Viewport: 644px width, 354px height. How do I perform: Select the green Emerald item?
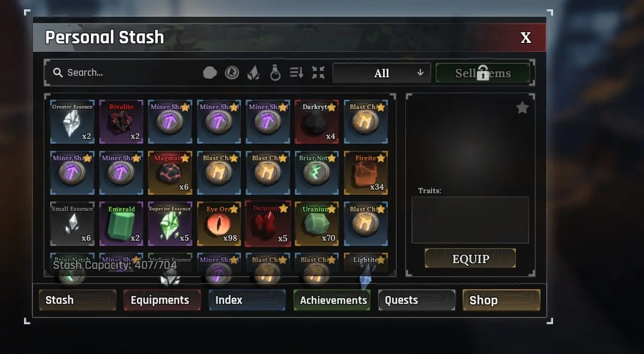click(121, 223)
